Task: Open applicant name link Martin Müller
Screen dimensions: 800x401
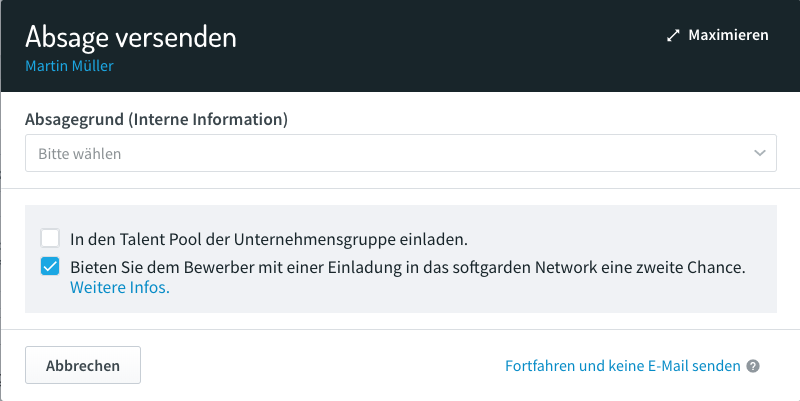Action: (69, 66)
